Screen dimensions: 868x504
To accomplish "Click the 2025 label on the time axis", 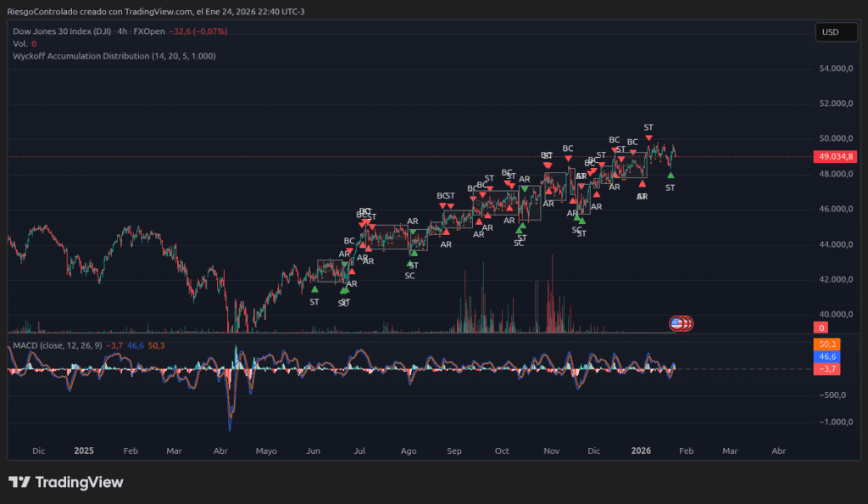I will (x=85, y=452).
